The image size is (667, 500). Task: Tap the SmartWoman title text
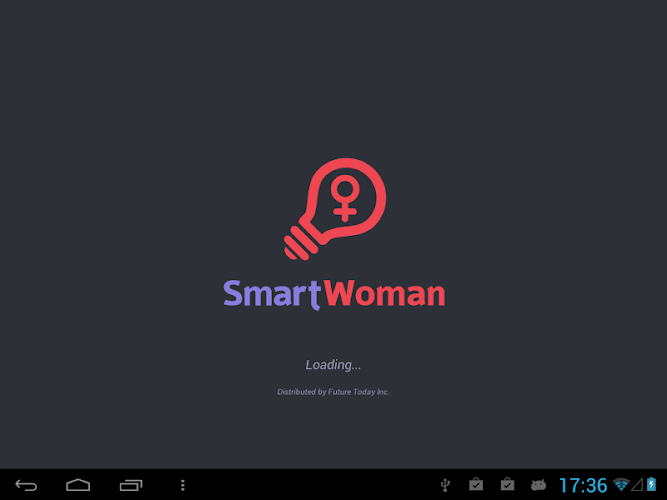(x=334, y=294)
